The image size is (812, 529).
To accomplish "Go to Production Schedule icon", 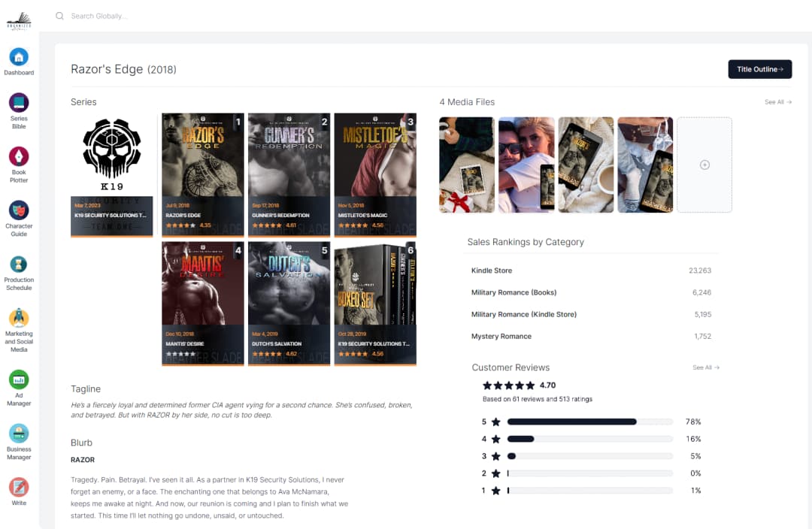I will 19,264.
